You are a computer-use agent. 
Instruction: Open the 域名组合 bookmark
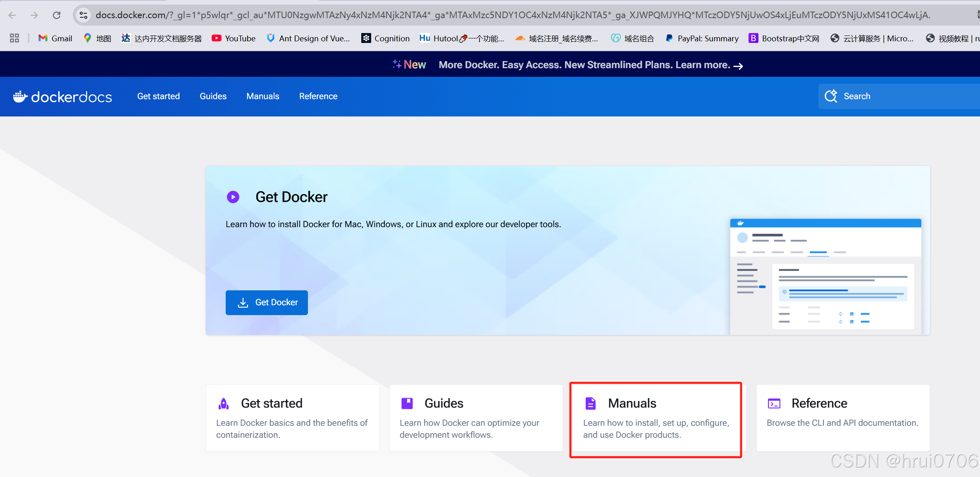[633, 38]
